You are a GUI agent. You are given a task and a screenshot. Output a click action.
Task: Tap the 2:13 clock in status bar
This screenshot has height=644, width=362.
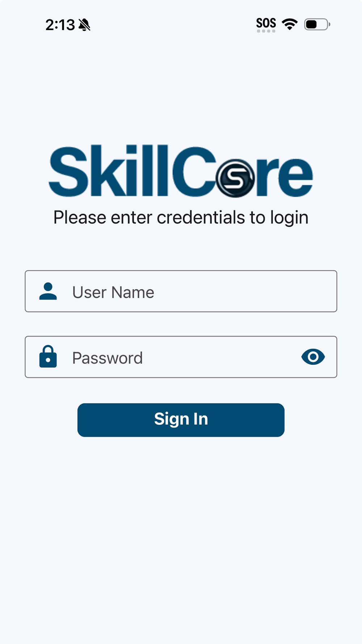pyautogui.click(x=60, y=25)
